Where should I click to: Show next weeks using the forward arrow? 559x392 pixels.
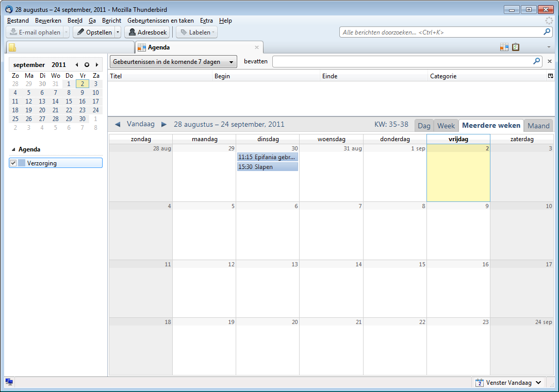(164, 124)
